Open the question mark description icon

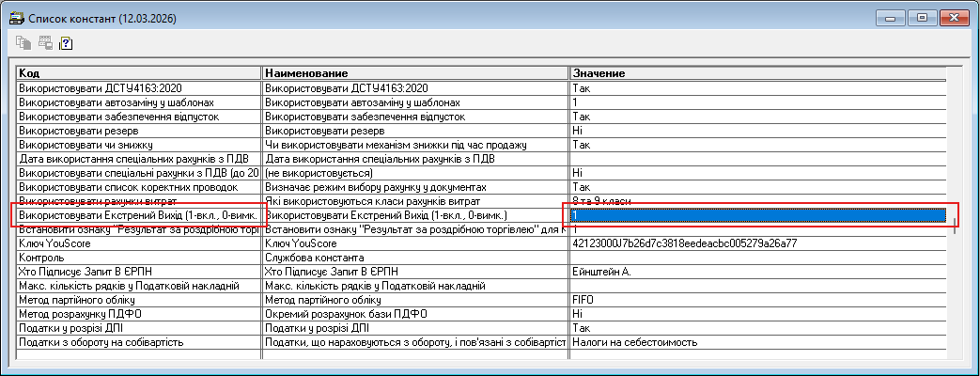(66, 42)
